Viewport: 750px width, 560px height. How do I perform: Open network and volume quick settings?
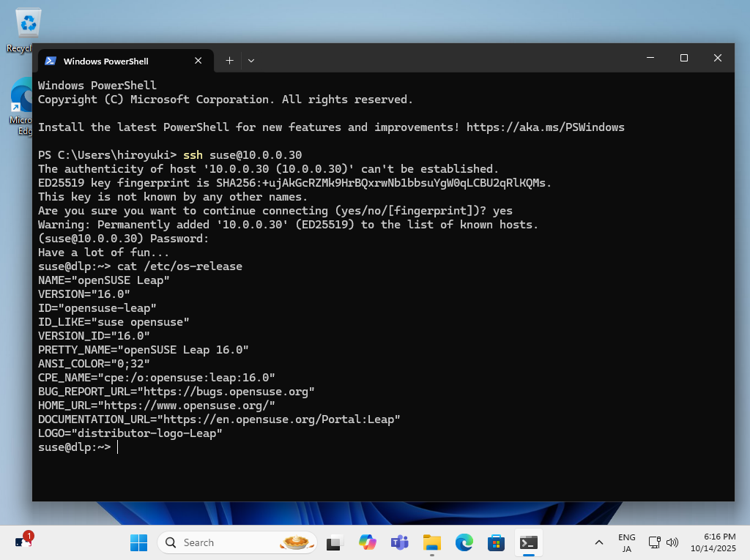664,542
